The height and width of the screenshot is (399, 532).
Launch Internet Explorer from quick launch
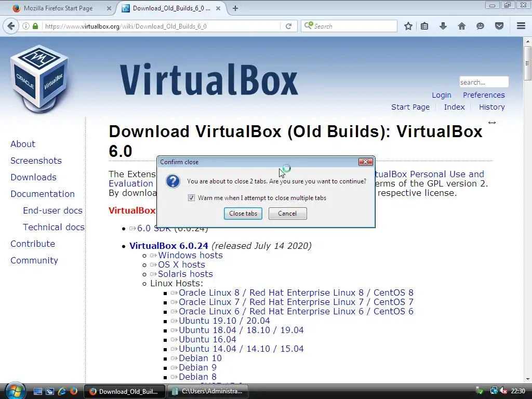coord(62,392)
